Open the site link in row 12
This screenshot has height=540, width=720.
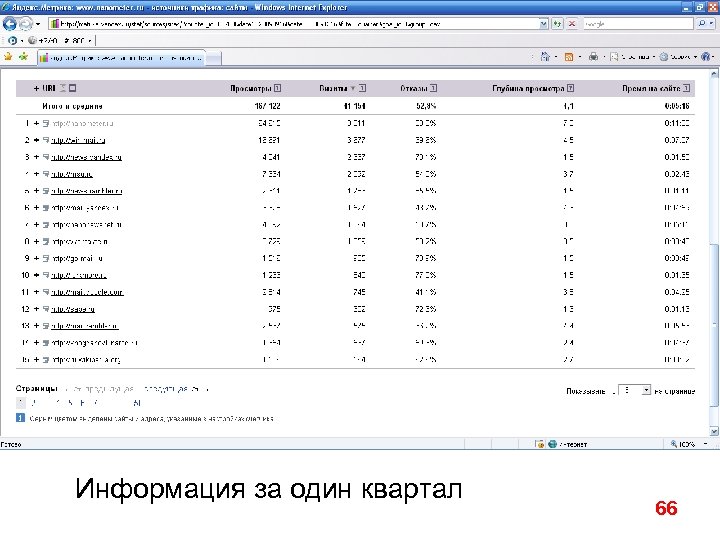coord(73,309)
